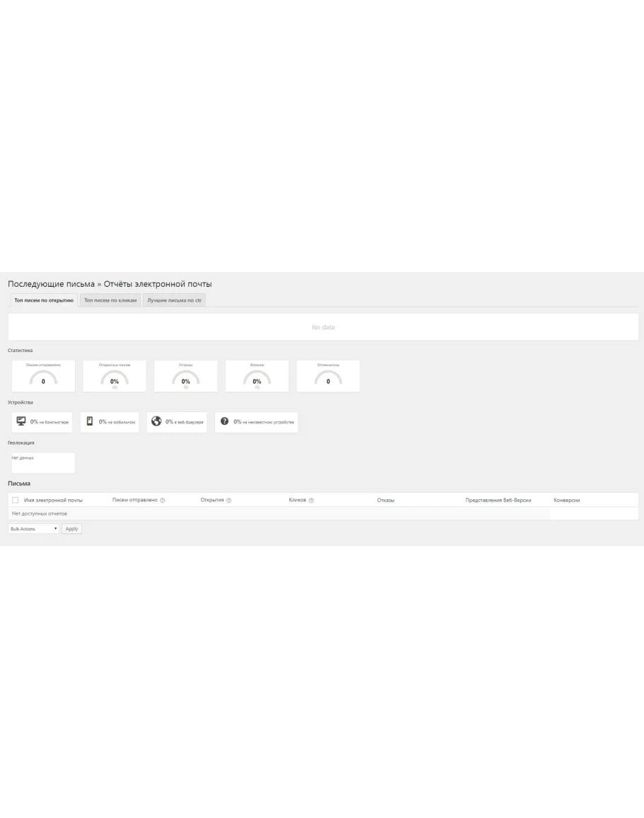Click the unknown device question mark icon
644x818 pixels.
pos(225,421)
